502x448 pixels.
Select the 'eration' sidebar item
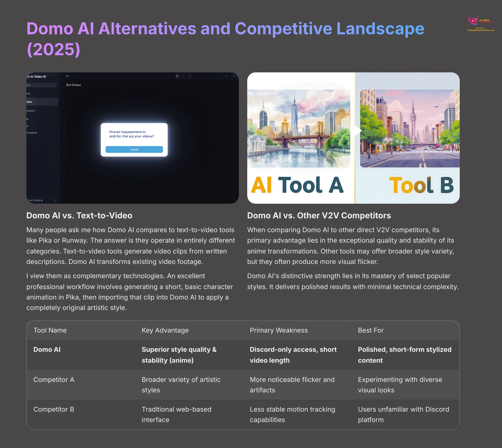coord(31,110)
